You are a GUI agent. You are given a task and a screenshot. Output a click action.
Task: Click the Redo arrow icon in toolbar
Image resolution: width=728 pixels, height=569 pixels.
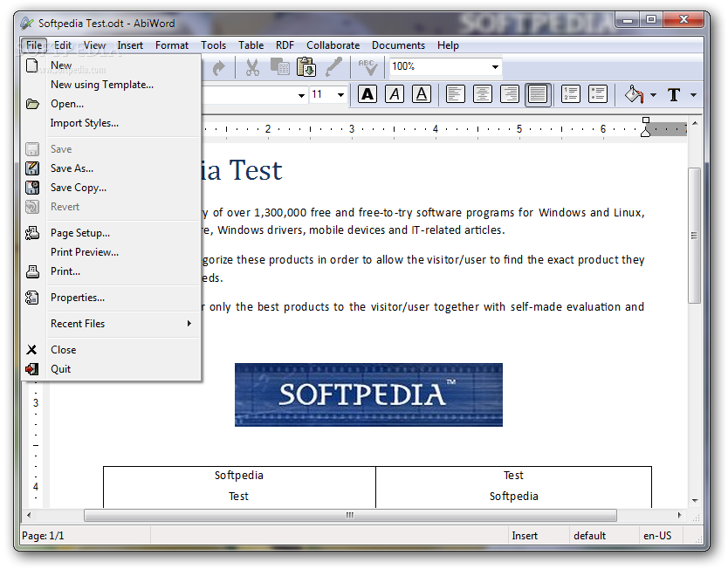[x=218, y=68]
